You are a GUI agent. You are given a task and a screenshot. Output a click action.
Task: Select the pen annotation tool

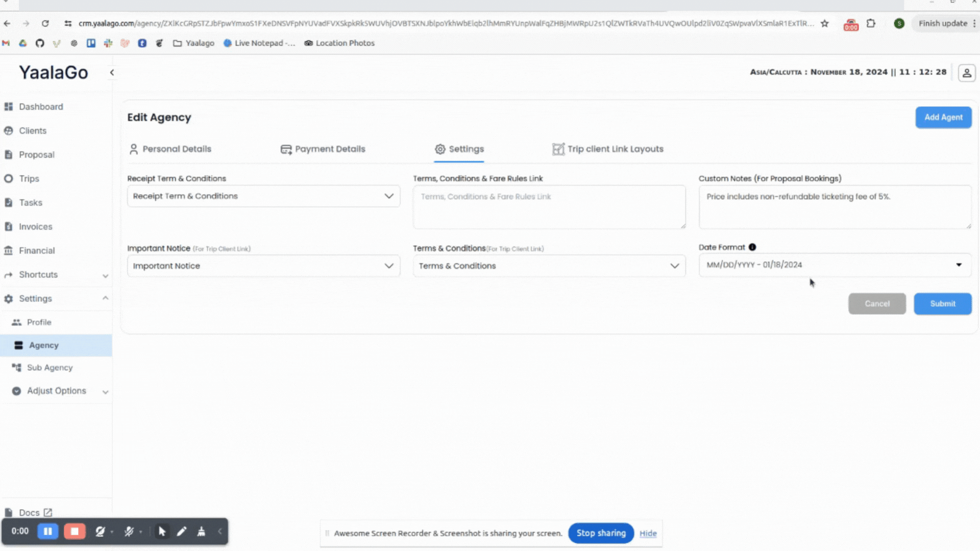coord(182,531)
